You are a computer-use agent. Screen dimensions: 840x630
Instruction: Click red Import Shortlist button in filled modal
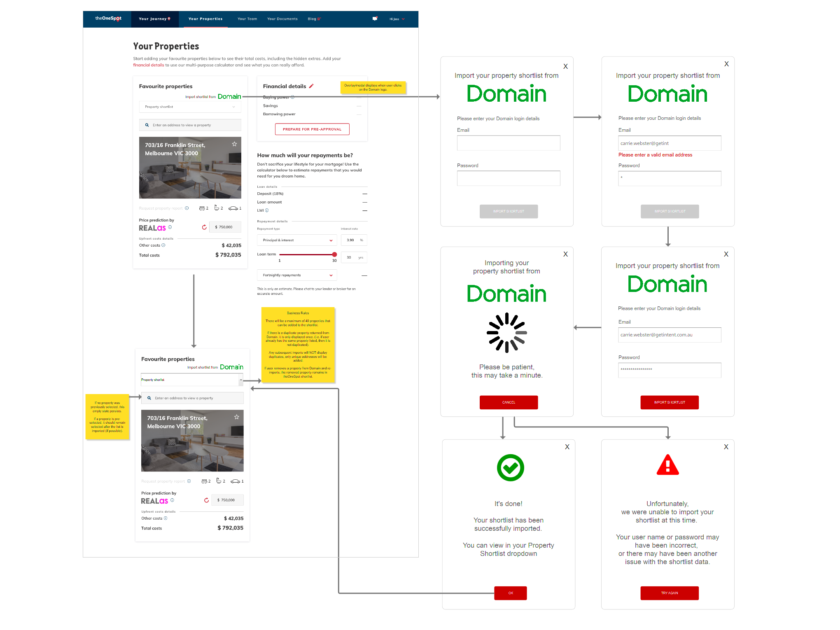tap(670, 402)
